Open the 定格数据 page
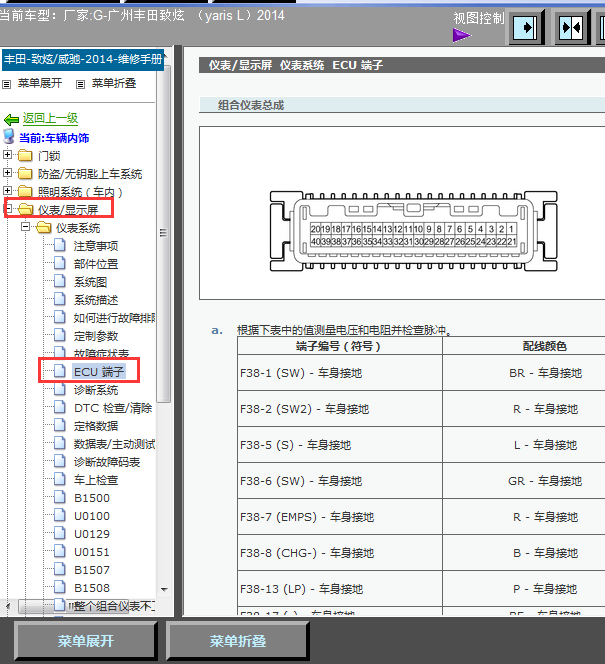 96,426
